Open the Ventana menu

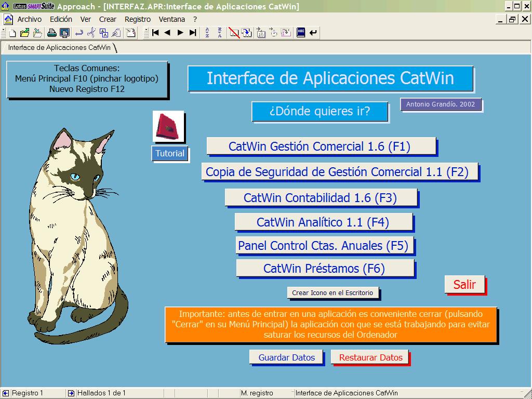click(x=172, y=19)
